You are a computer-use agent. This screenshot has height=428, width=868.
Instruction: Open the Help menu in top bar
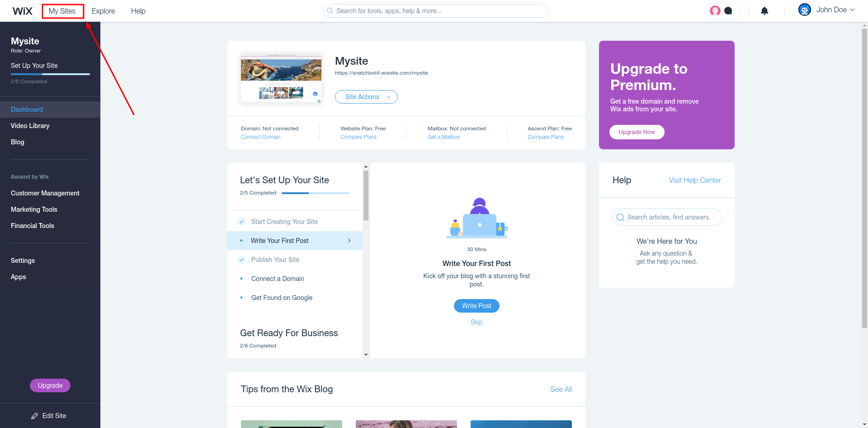pos(138,11)
